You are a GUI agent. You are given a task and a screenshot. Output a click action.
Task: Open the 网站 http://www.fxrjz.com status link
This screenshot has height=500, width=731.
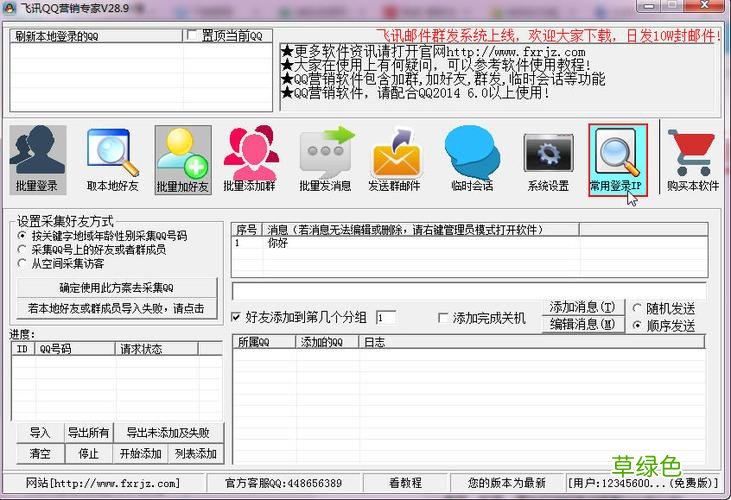[103, 483]
